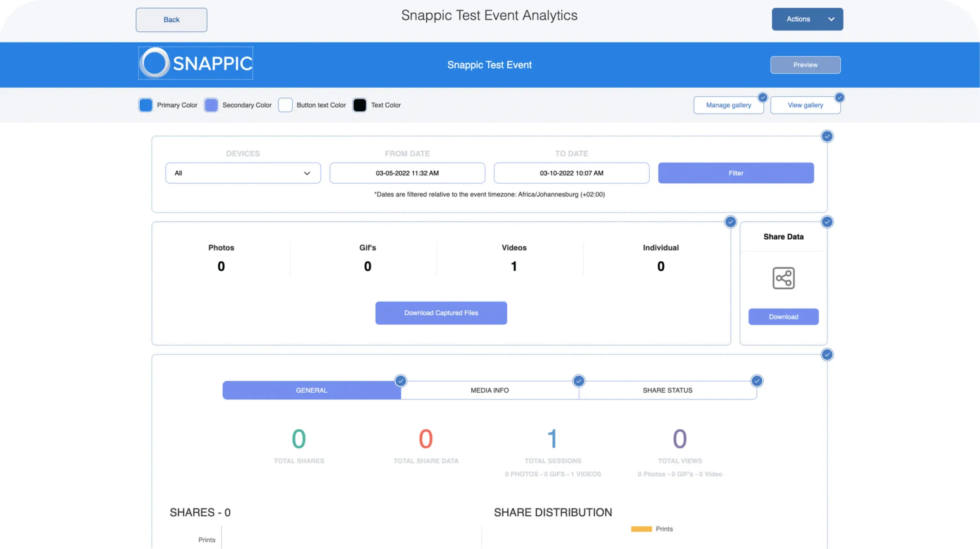The width and height of the screenshot is (980, 549).
Task: Toggle the check badge on the GENERAL tab
Action: 400,381
